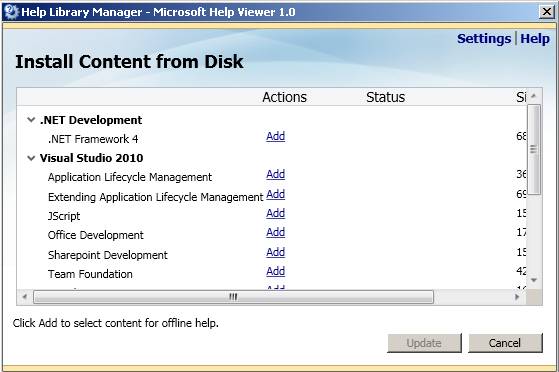Click the Visual Studio 2010 group heading
This screenshot has width=559, height=372.
click(92, 158)
